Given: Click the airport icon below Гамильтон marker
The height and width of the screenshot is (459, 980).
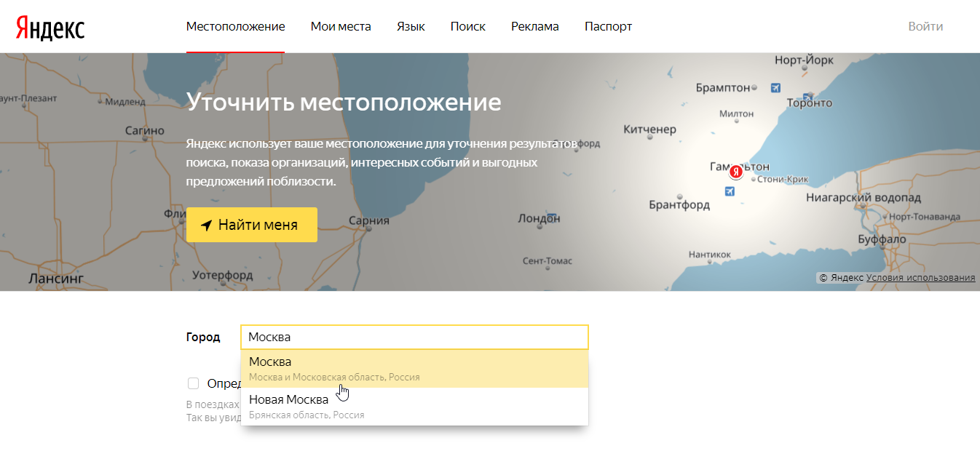Looking at the screenshot, I should pyautogui.click(x=730, y=191).
